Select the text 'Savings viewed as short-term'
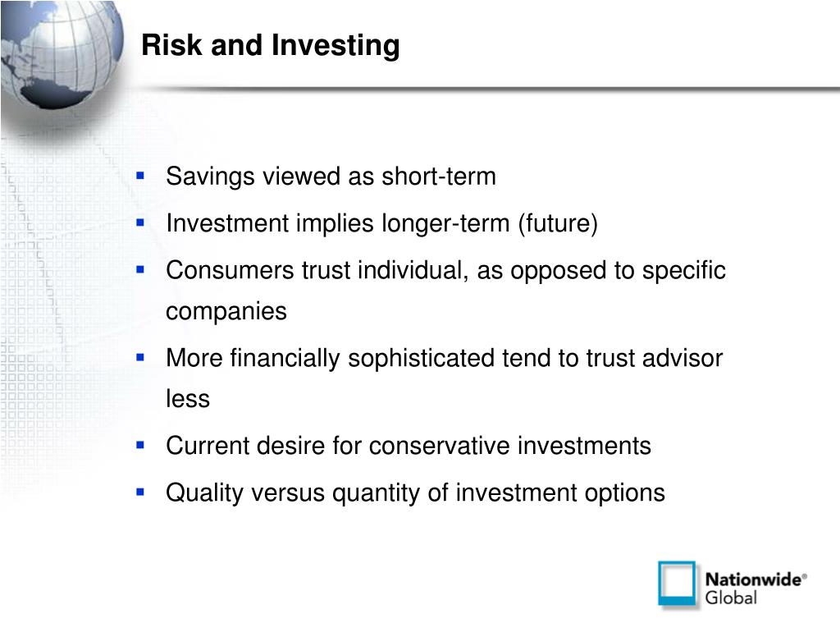Screen dimensions: 840x628 click(331, 176)
